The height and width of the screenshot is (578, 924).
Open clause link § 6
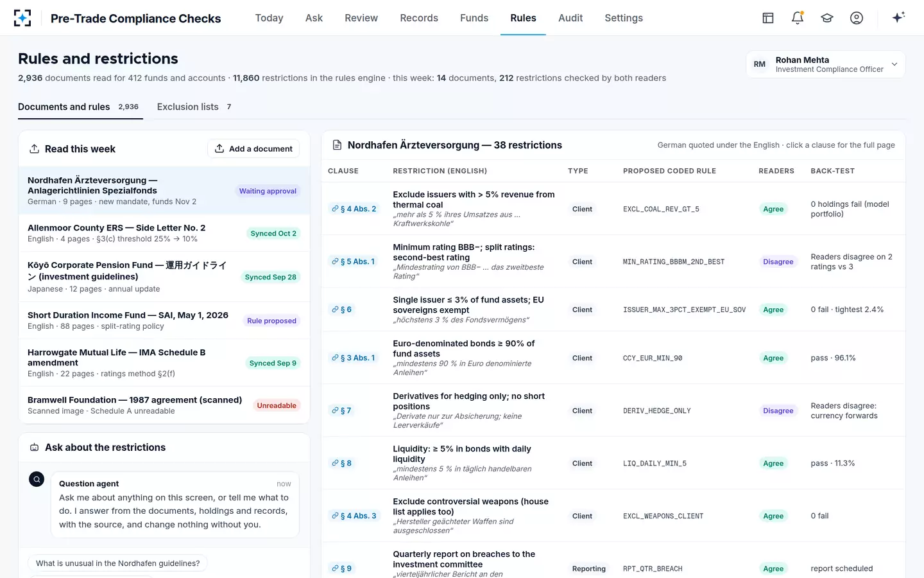coord(342,310)
